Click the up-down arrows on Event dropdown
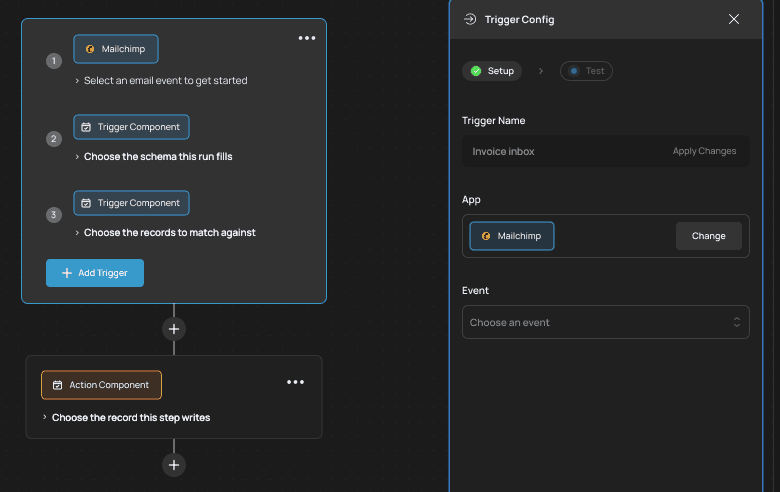 click(737, 322)
